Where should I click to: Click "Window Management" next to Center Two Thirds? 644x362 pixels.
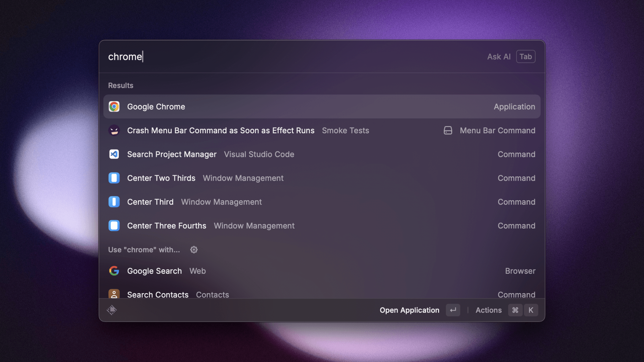[x=243, y=178]
